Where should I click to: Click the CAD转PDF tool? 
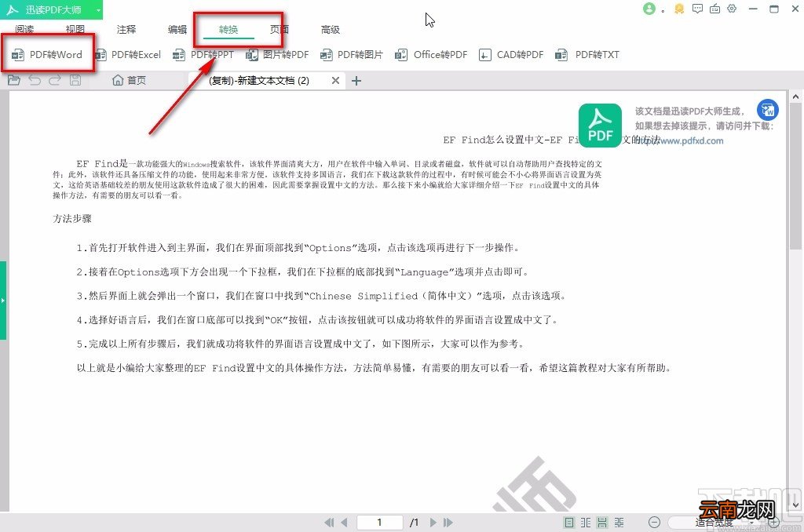(510, 54)
